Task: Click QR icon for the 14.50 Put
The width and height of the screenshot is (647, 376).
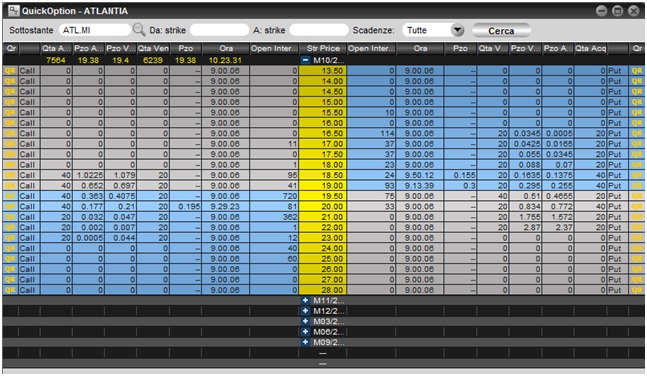Action: point(637,92)
